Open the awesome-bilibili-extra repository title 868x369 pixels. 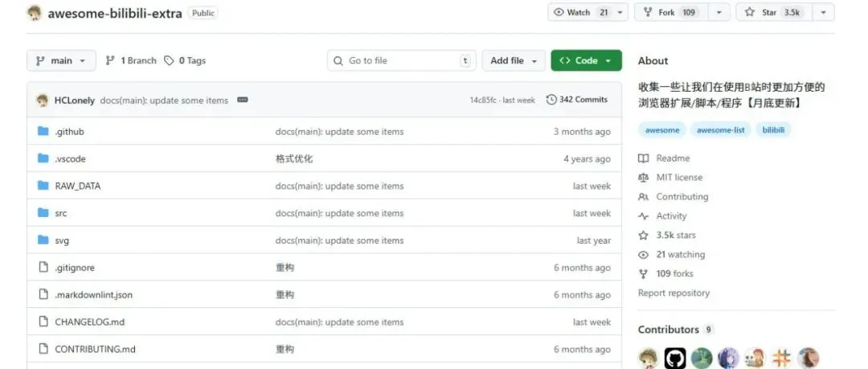115,14
